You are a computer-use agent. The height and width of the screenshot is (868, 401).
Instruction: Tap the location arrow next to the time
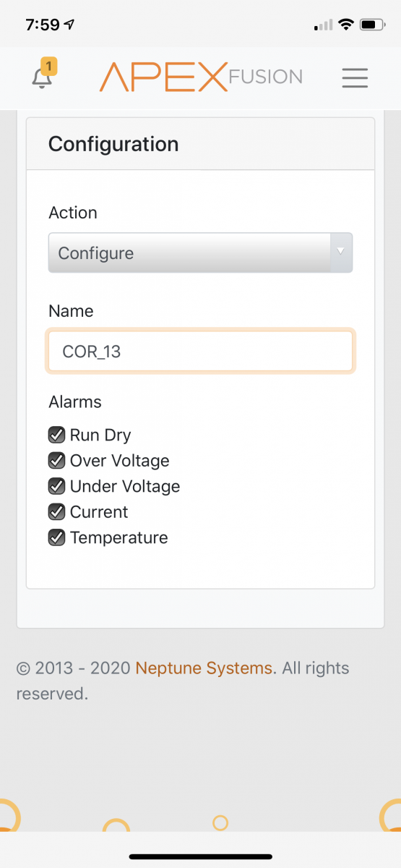(70, 25)
